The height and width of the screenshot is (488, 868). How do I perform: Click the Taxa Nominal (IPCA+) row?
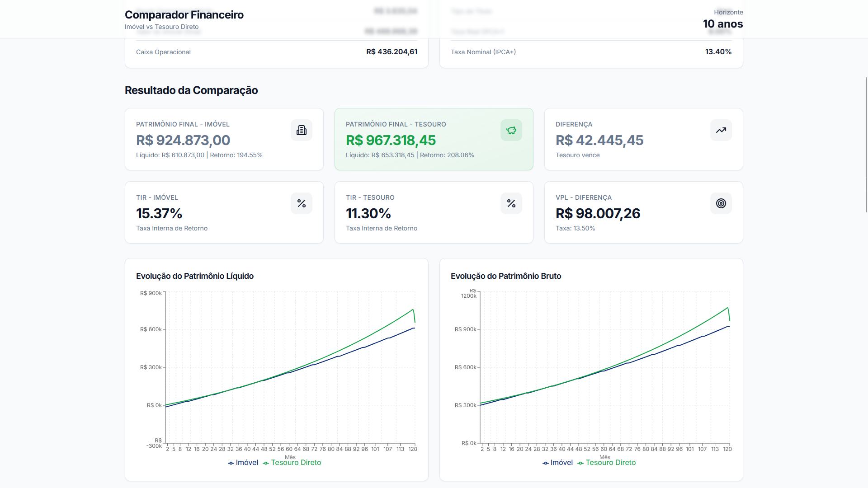[x=591, y=52]
